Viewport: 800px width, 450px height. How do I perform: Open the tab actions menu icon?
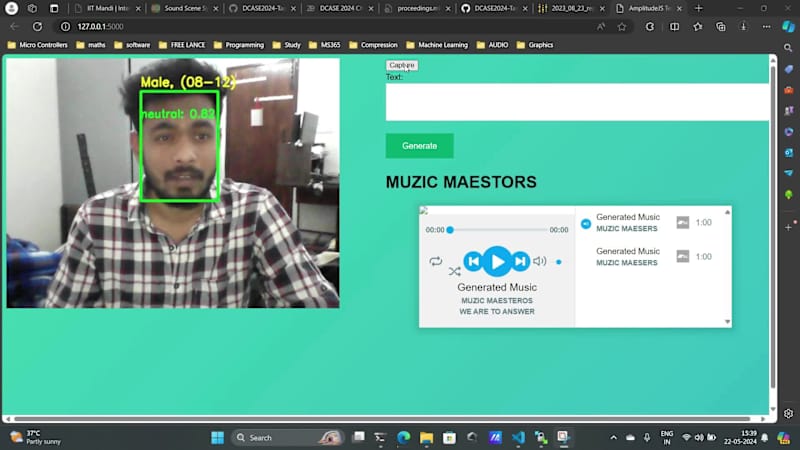click(54, 9)
